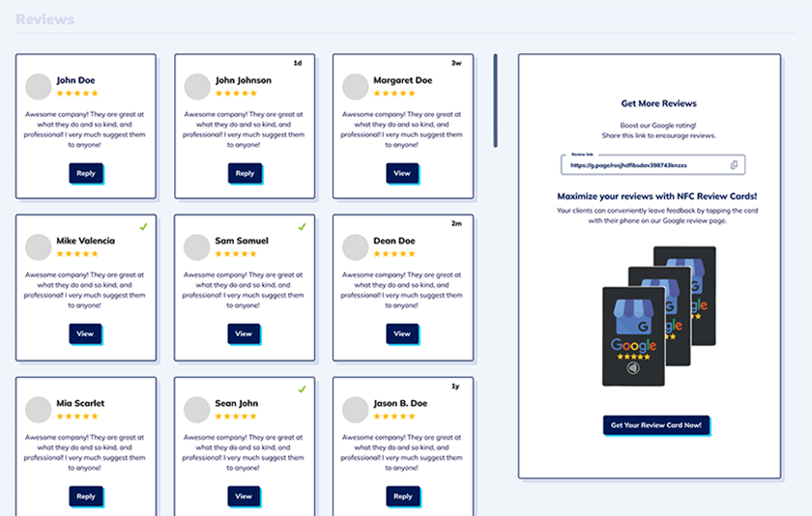Click Margaret Doe's profile avatar

coord(355,87)
